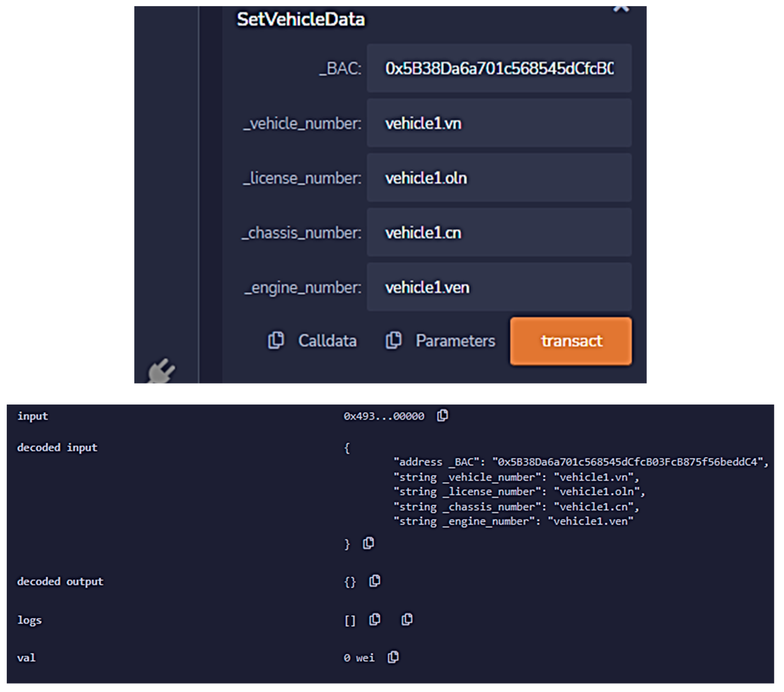Click the _vehicle_number input field
This screenshot has height=692, width=784.
[x=499, y=123]
